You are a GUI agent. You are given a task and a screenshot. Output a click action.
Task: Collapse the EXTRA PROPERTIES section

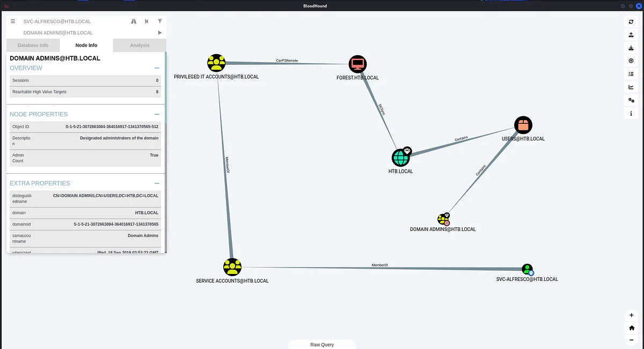pos(157,183)
